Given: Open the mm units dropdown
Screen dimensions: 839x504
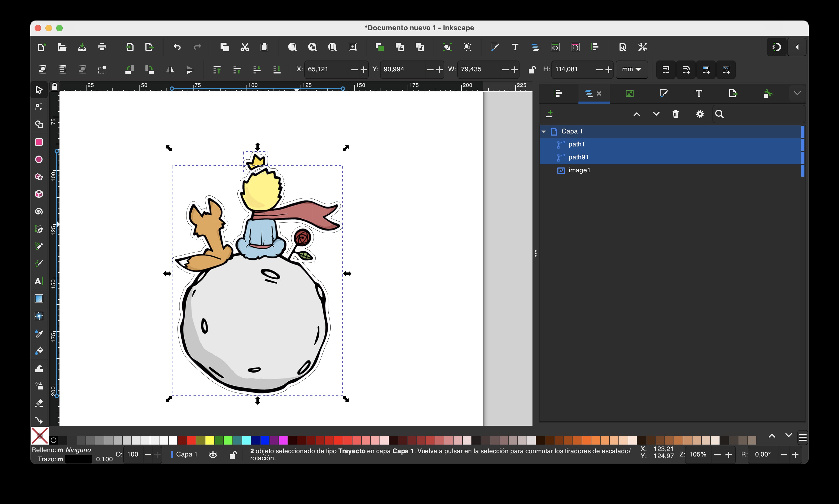Looking at the screenshot, I should pos(631,70).
